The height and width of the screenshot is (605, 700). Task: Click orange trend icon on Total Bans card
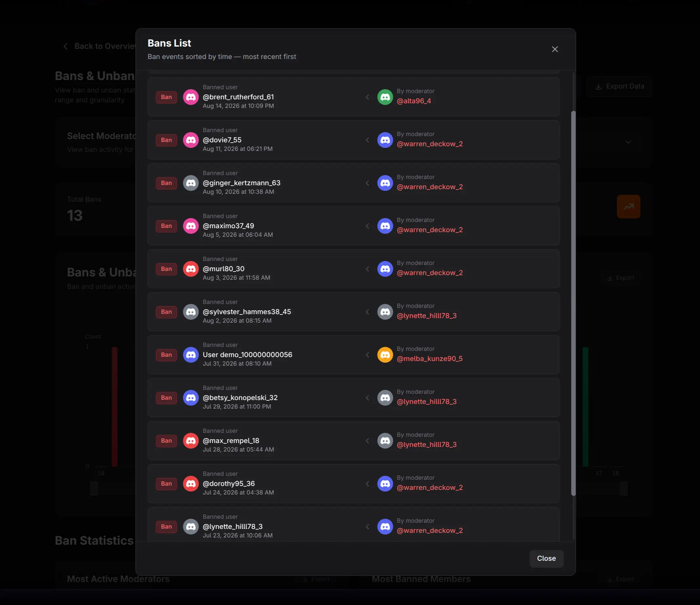point(628,207)
